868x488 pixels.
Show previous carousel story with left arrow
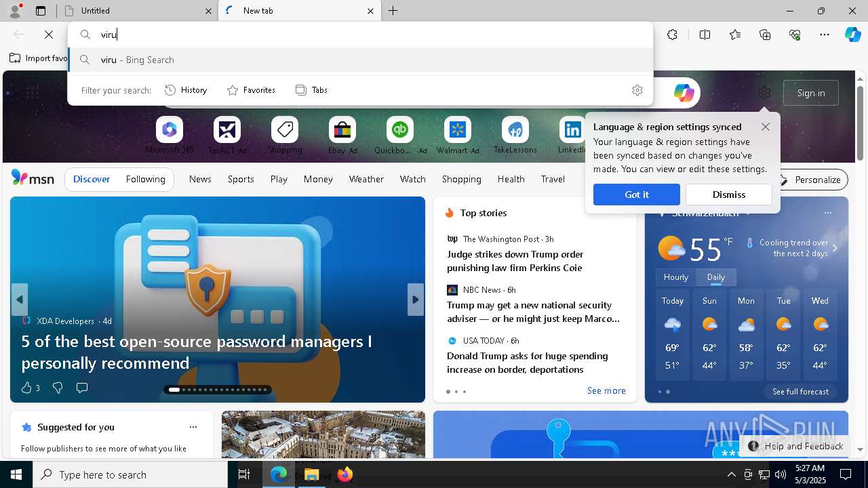coord(20,300)
